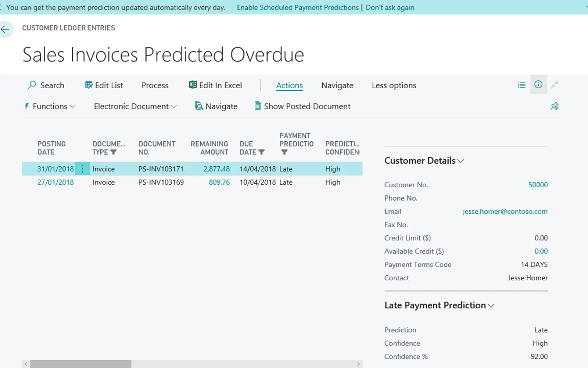The height and width of the screenshot is (368, 588).
Task: Click the collapse page arrows icon
Action: (x=555, y=85)
